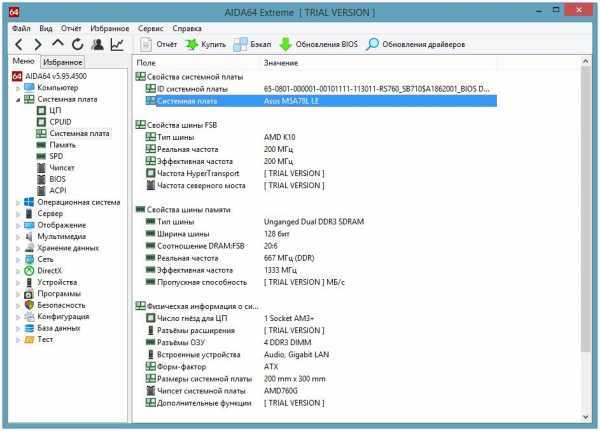The width and height of the screenshot is (600, 431).
Task: Expand the Сервер tree node
Action: [x=18, y=214]
